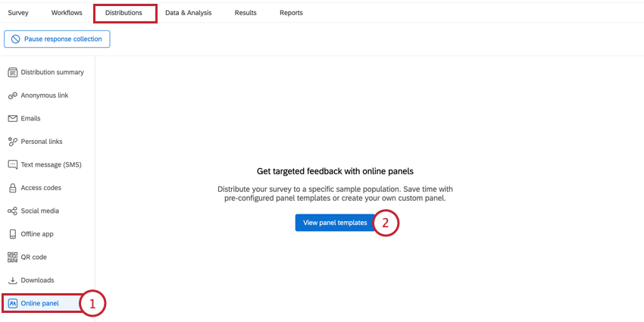
Task: Click the pause circle icon in the button
Action: tap(16, 39)
